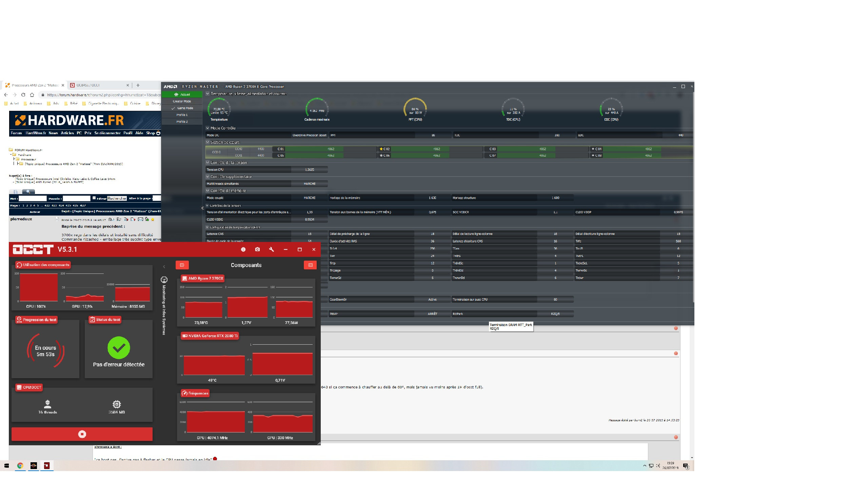The image size is (868, 488).
Task: Click the grey star on core C 06
Action: point(381,156)
